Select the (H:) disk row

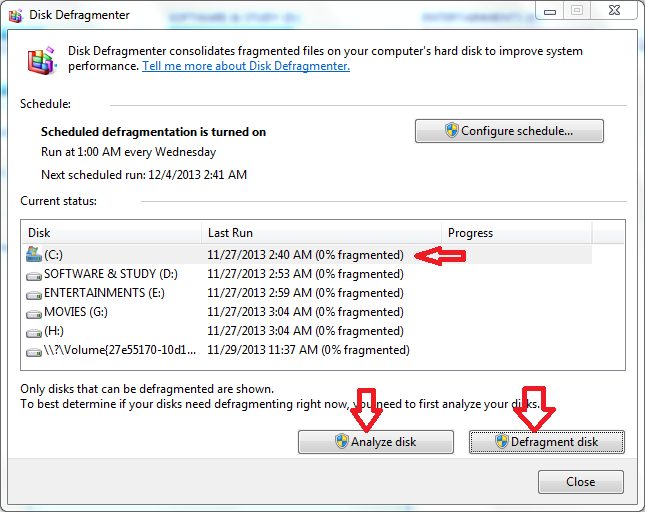click(x=308, y=331)
